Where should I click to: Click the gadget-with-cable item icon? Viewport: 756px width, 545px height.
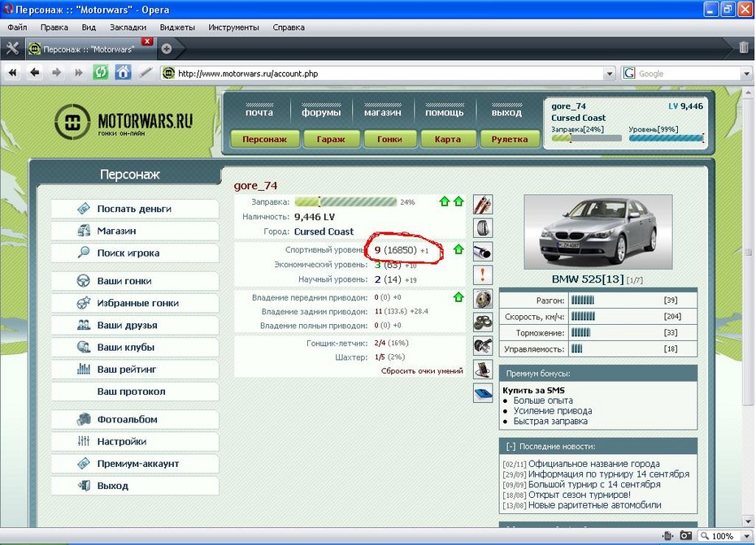483,369
